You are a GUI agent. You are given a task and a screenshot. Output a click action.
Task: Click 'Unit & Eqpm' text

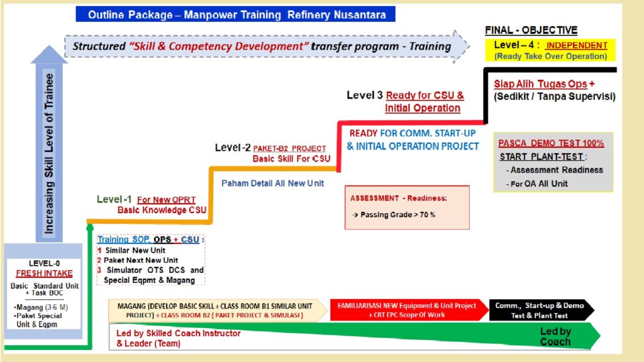coord(36,324)
